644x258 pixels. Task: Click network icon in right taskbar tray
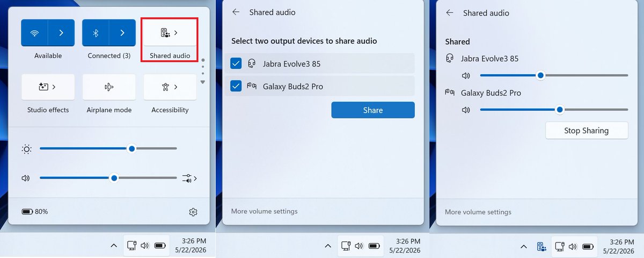(560, 246)
